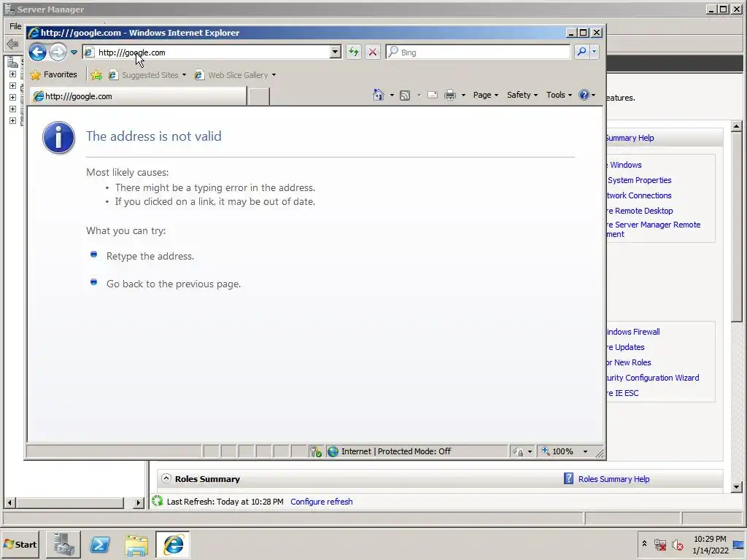Click Server Manager vertical scrollbar down arrow

click(737, 486)
